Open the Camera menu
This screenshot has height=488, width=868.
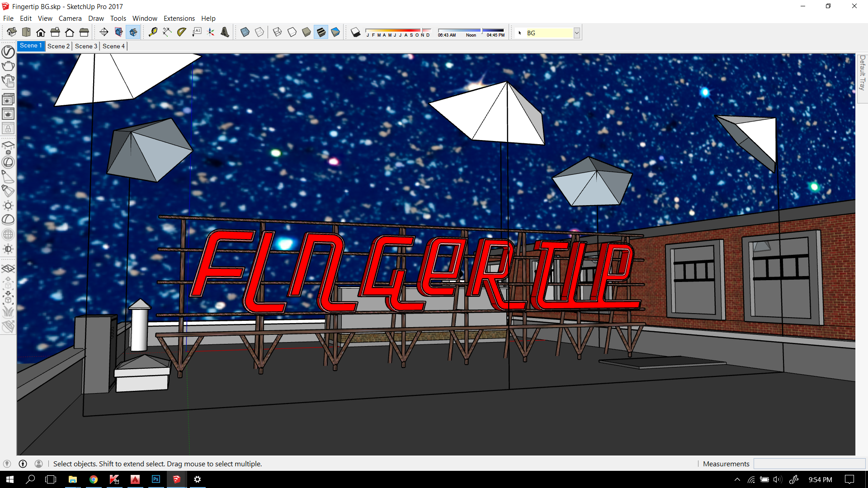tap(70, 18)
